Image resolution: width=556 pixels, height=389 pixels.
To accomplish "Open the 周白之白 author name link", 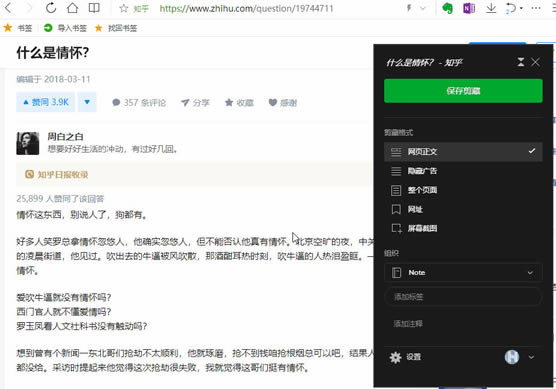I will 65,137.
